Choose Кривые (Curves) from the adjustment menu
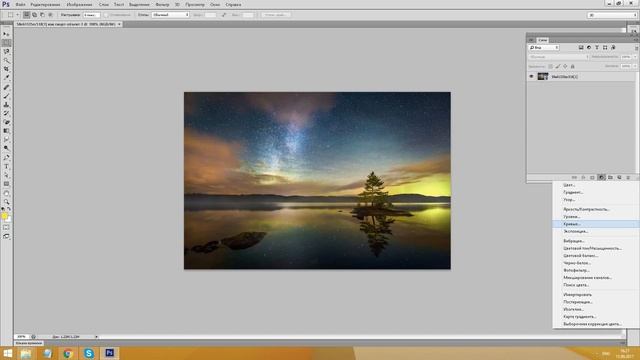 coord(596,224)
